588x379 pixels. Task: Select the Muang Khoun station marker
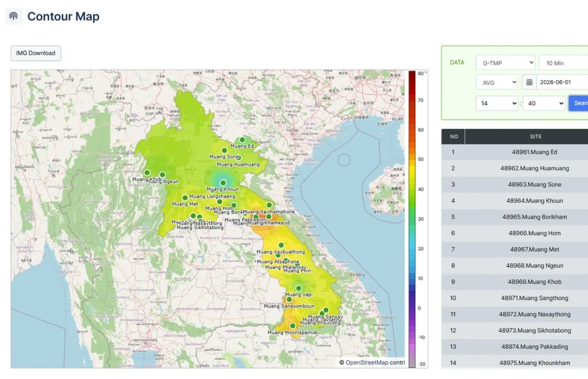223,183
